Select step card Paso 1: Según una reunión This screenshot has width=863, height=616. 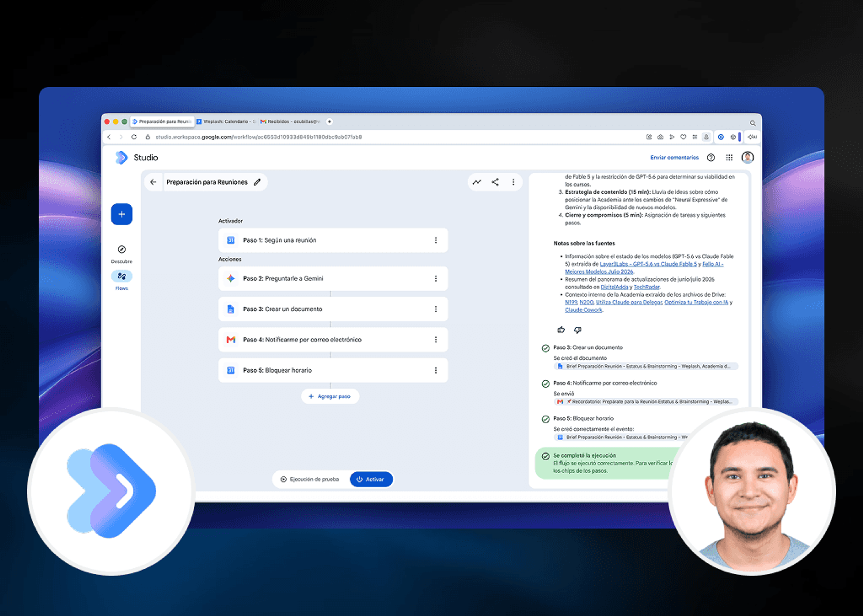(x=333, y=240)
